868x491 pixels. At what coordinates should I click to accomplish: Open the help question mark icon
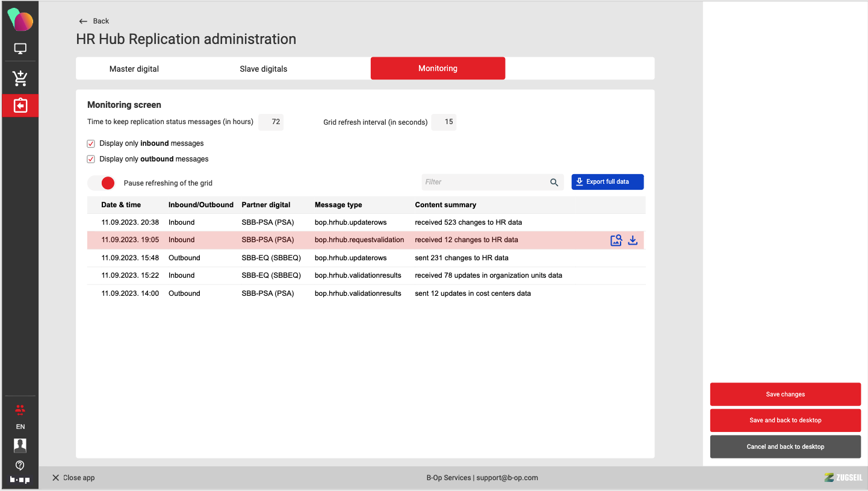pyautogui.click(x=20, y=465)
